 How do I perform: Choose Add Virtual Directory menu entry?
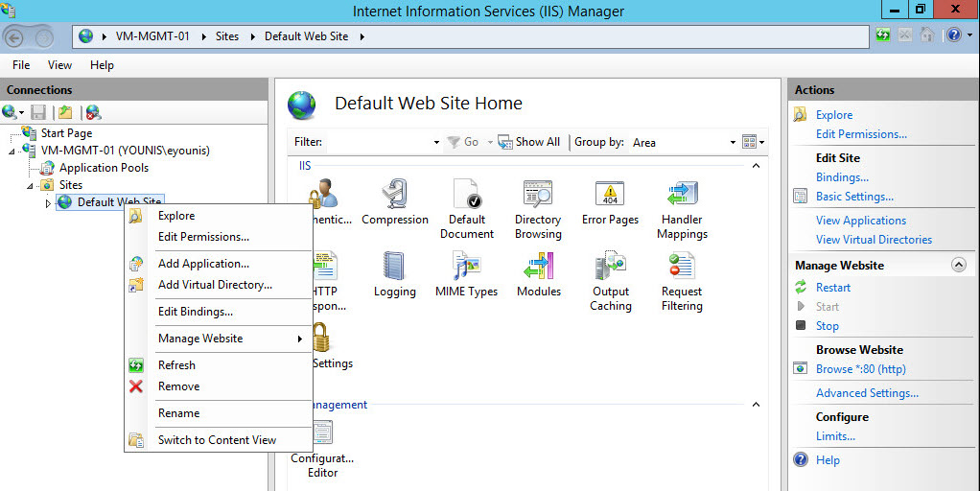pos(215,285)
